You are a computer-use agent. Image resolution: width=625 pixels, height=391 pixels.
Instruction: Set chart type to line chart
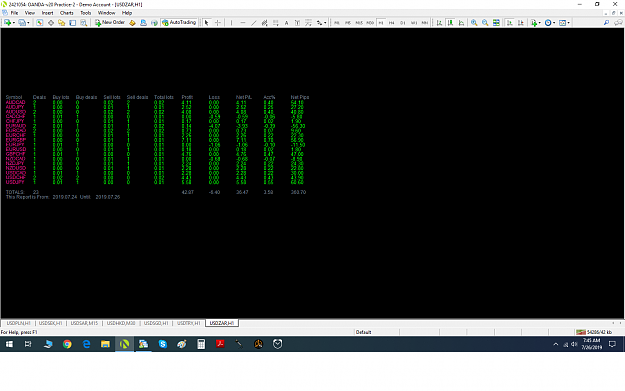[x=462, y=23]
